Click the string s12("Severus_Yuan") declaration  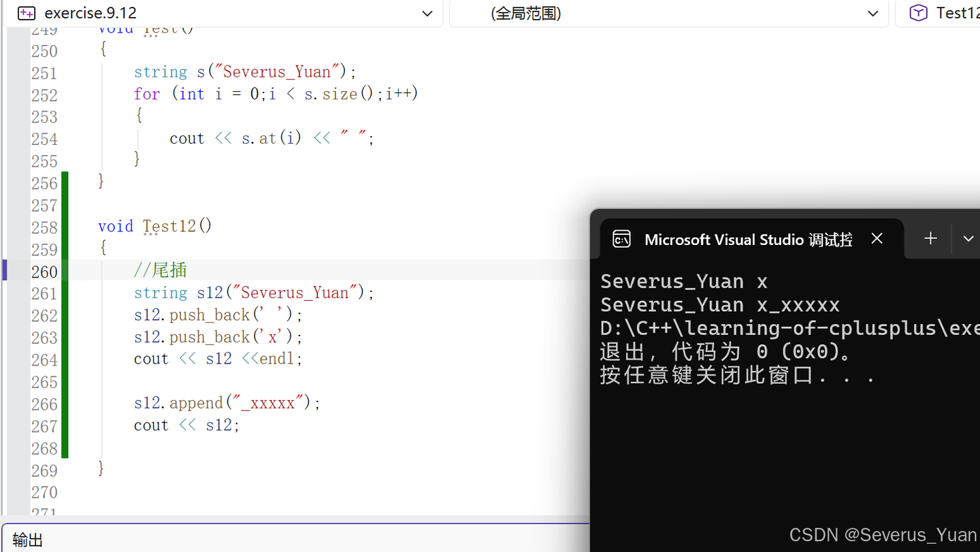[254, 293]
